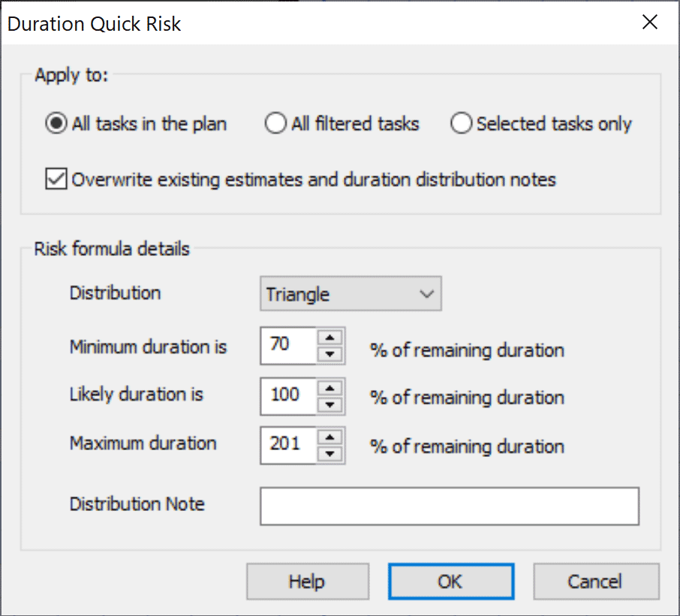
Task: Dismiss dialog with Cancel button
Action: (x=595, y=582)
